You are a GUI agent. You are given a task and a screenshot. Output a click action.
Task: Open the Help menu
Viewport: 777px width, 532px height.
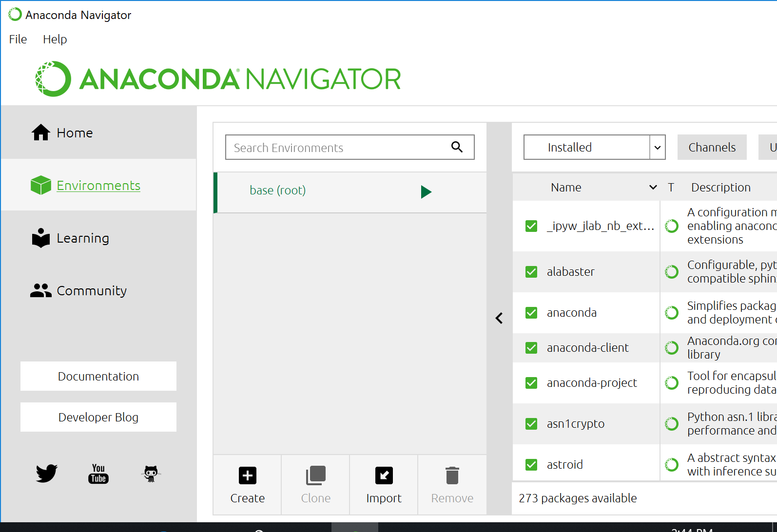tap(55, 39)
